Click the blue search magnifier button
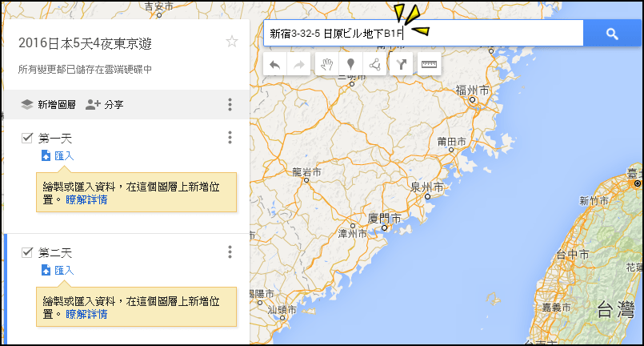Viewport: 644px width, 346px height. (612, 34)
